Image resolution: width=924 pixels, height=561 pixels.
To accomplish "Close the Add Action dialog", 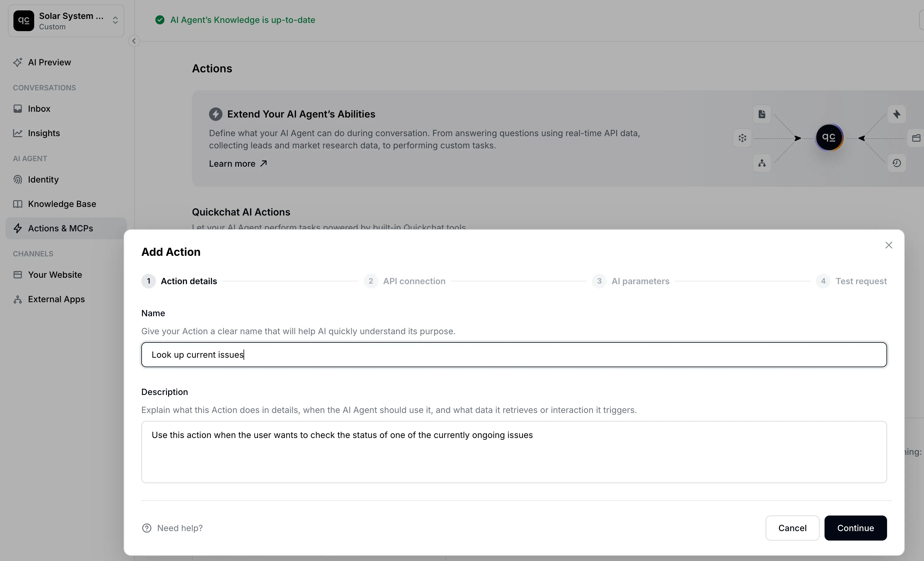I will coord(888,245).
